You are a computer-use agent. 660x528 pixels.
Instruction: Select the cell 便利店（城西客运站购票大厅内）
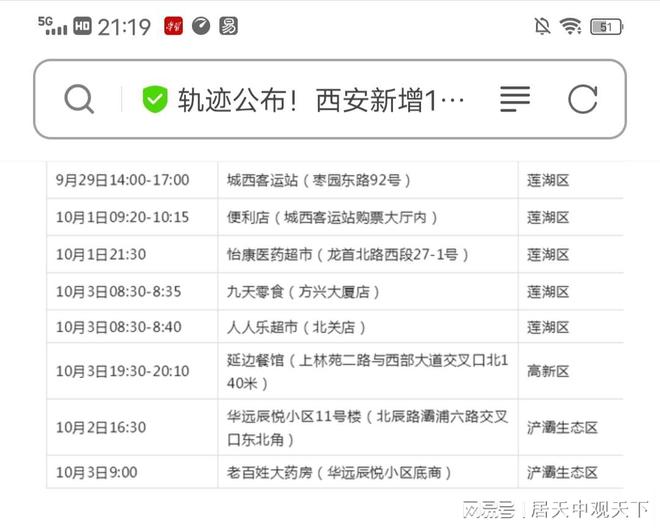[368, 217]
